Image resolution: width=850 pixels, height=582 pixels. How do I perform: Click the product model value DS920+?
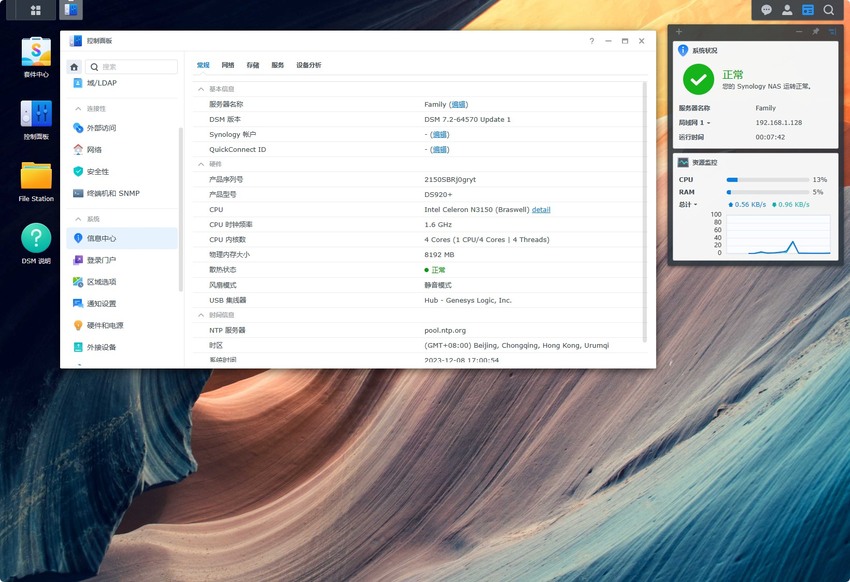point(438,195)
